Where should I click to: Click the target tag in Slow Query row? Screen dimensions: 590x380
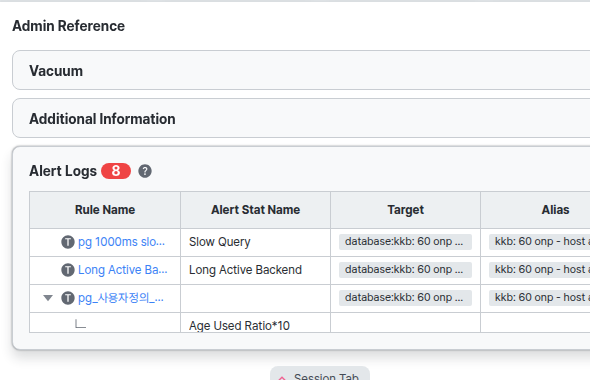point(405,242)
